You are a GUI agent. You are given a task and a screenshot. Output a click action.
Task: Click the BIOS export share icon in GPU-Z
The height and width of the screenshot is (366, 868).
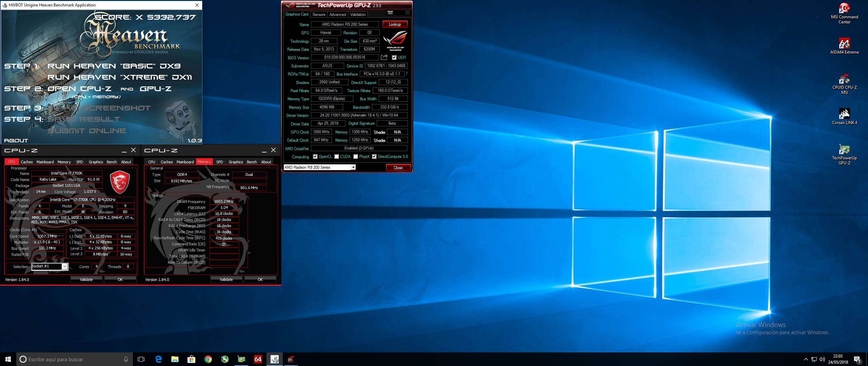(384, 57)
